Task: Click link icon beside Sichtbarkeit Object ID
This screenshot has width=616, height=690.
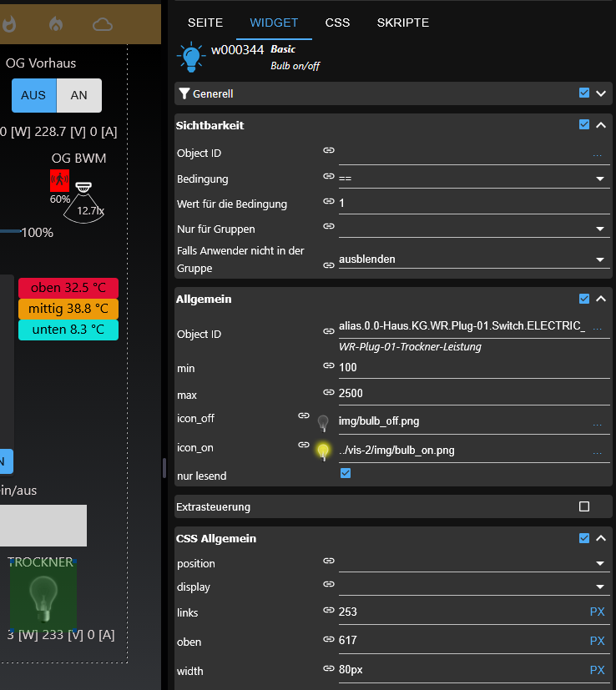Action: pos(329,151)
